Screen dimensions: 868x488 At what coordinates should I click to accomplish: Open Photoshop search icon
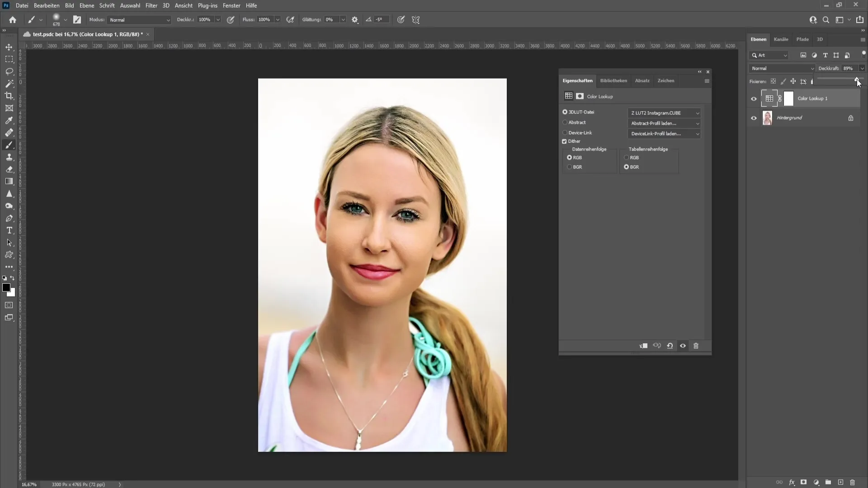pos(826,20)
